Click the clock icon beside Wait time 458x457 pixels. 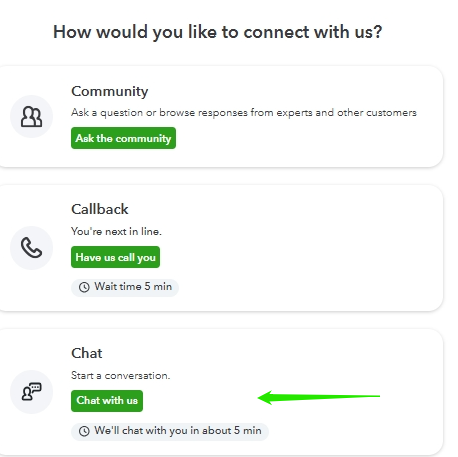pos(84,287)
